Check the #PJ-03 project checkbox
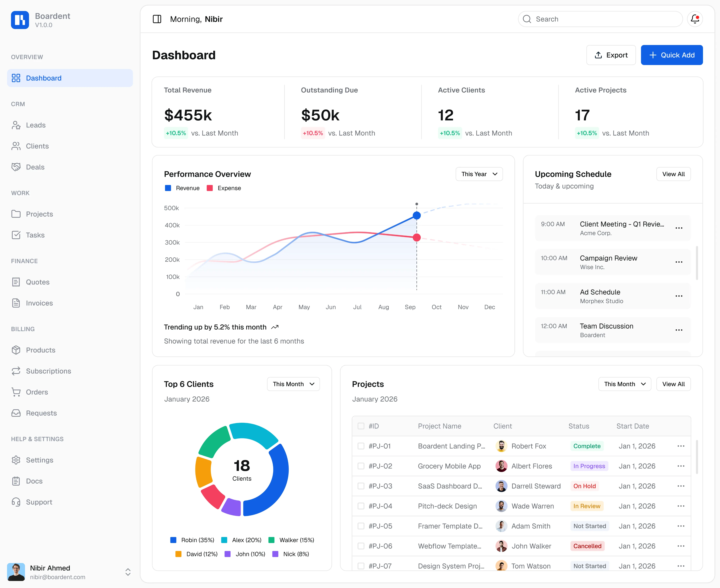This screenshot has height=588, width=720. pyautogui.click(x=361, y=486)
